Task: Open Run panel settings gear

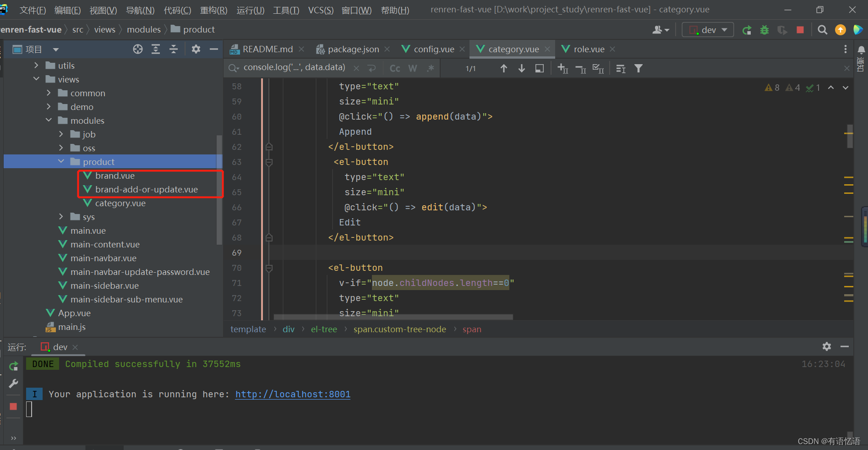Action: click(x=827, y=346)
